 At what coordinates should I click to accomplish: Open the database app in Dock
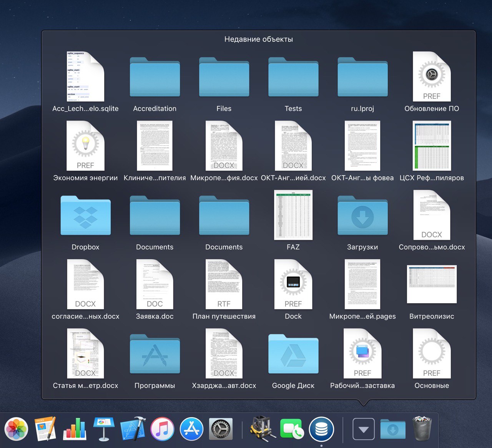point(321,429)
